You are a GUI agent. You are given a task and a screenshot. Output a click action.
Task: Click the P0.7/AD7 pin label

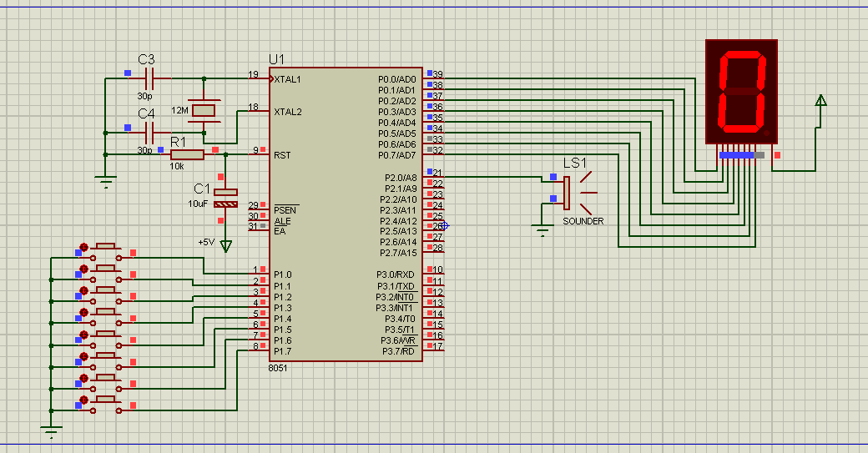pyautogui.click(x=397, y=155)
